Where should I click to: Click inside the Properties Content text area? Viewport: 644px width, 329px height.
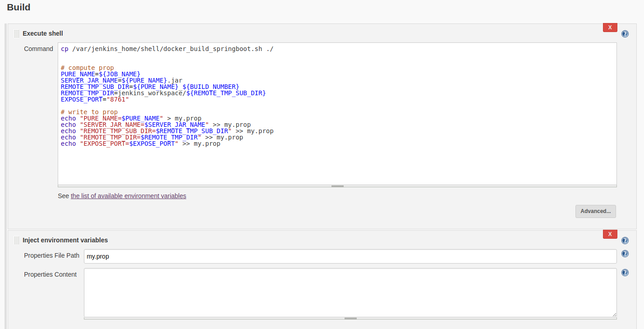click(x=350, y=292)
